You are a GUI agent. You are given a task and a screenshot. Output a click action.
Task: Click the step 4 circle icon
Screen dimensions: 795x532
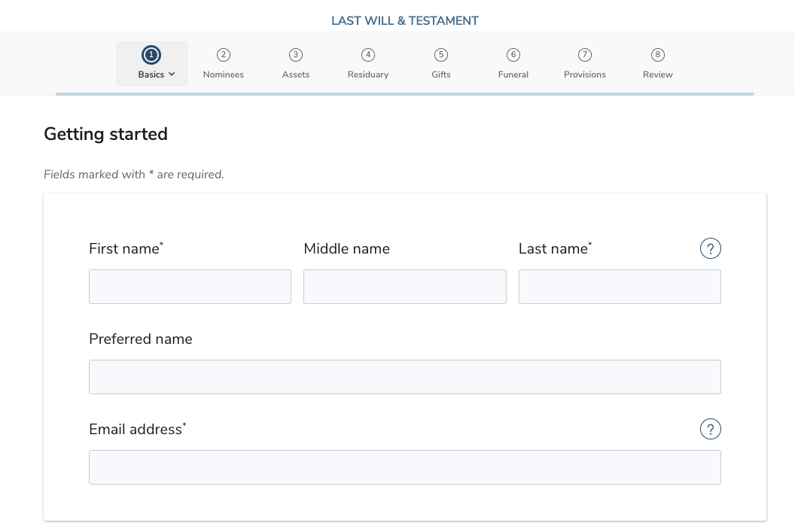(368, 55)
